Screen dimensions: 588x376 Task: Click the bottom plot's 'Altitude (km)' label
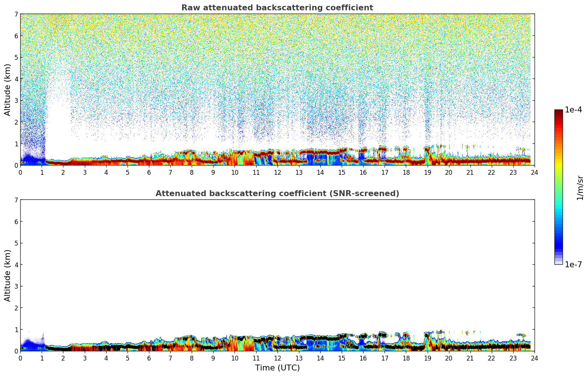(8, 275)
